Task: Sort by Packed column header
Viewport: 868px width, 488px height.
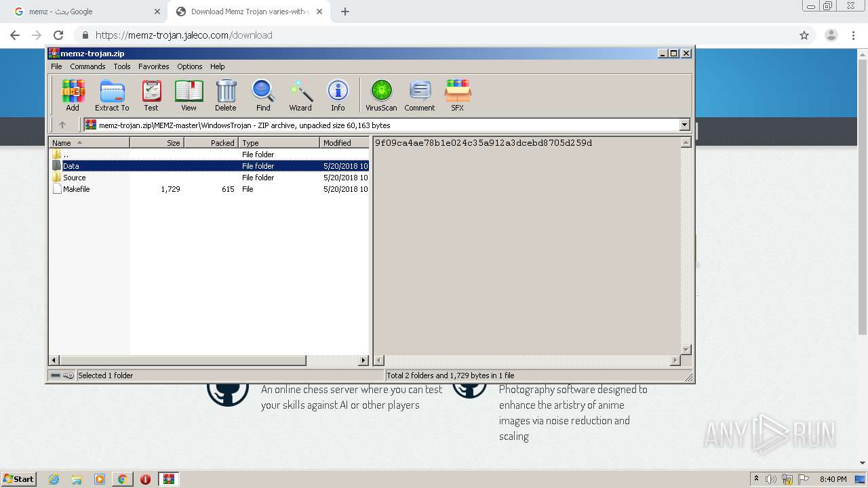Action: [x=211, y=142]
